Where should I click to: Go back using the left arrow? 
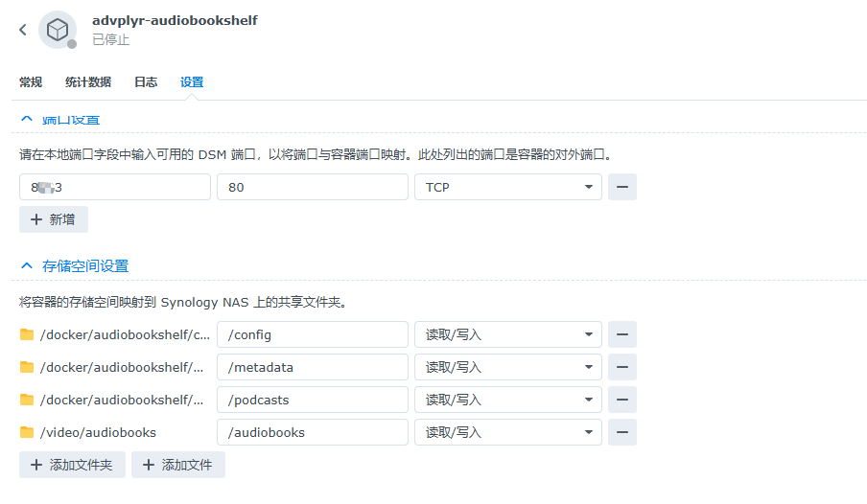pyautogui.click(x=23, y=30)
